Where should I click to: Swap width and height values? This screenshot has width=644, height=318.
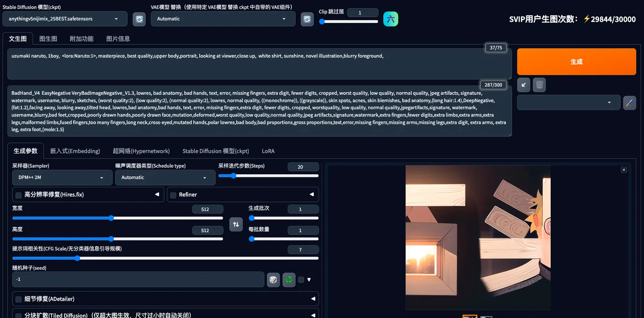coord(236,224)
